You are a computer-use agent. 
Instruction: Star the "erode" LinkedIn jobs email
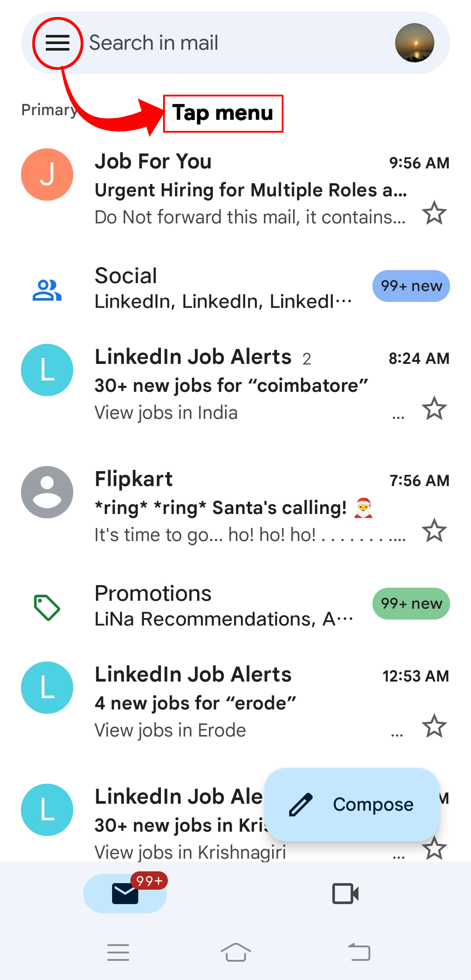tap(434, 726)
